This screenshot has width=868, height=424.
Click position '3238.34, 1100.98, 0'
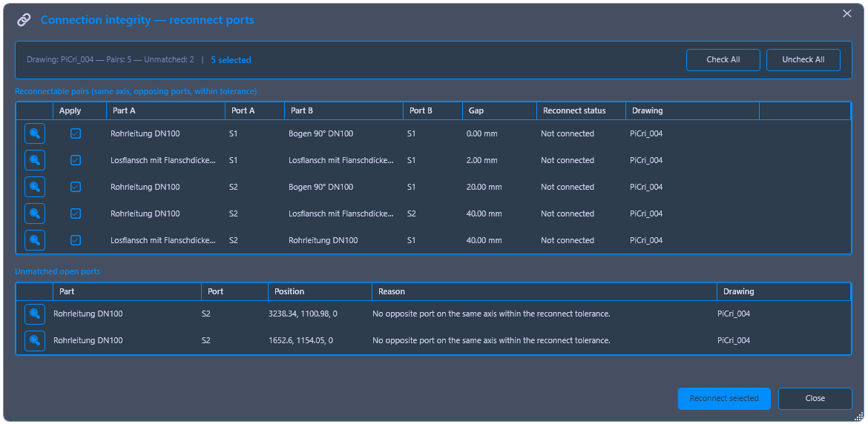click(303, 314)
